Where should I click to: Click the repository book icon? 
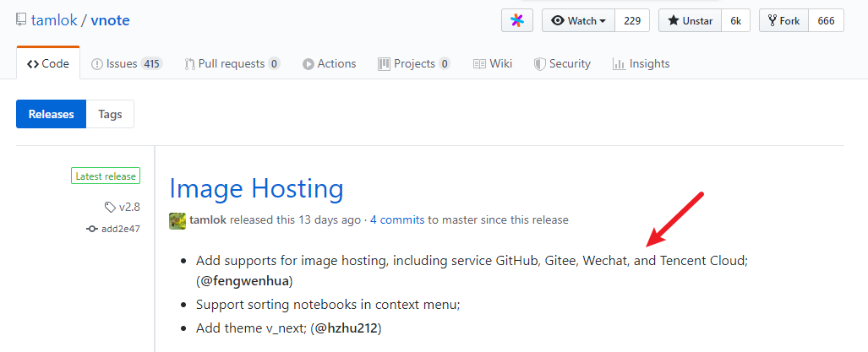pyautogui.click(x=21, y=20)
